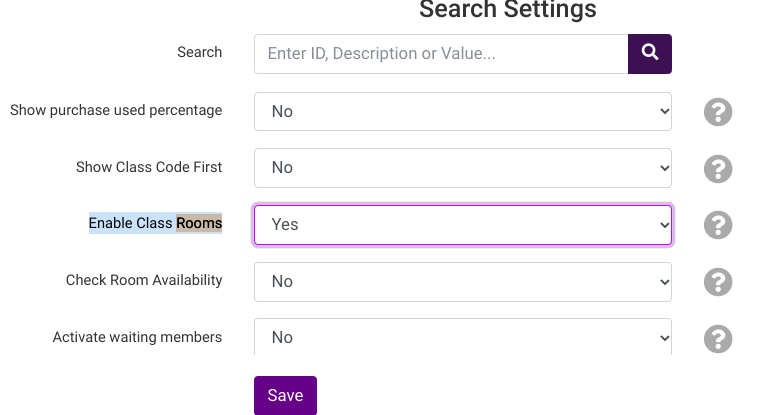Open the Check Room Availability dropdown
Screen dimensions: 764x415
coord(462,282)
